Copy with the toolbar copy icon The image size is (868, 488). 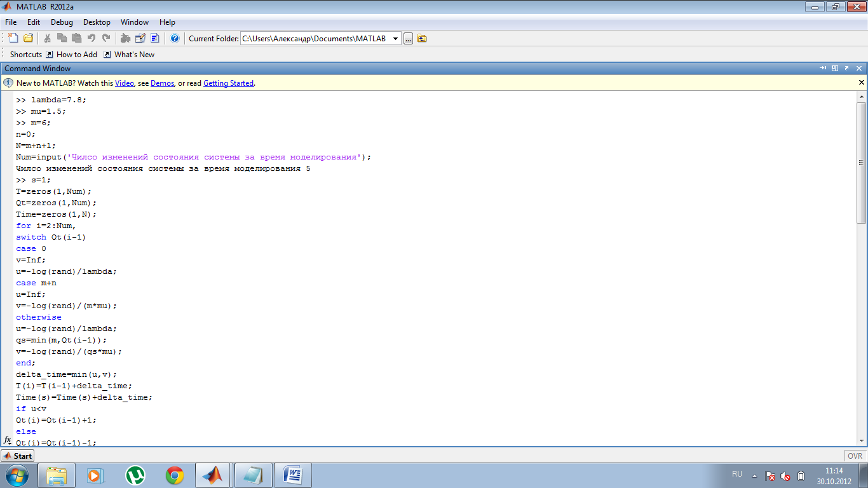click(x=62, y=38)
